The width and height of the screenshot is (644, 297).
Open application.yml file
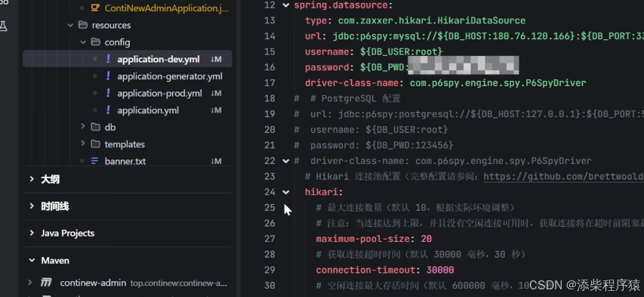pyautogui.click(x=148, y=110)
